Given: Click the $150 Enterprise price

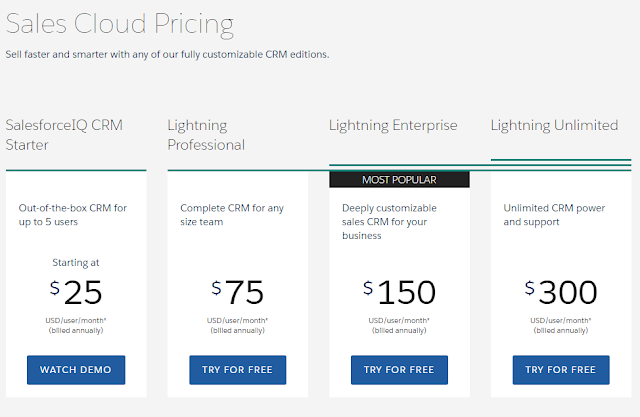Looking at the screenshot, I should click(399, 292).
